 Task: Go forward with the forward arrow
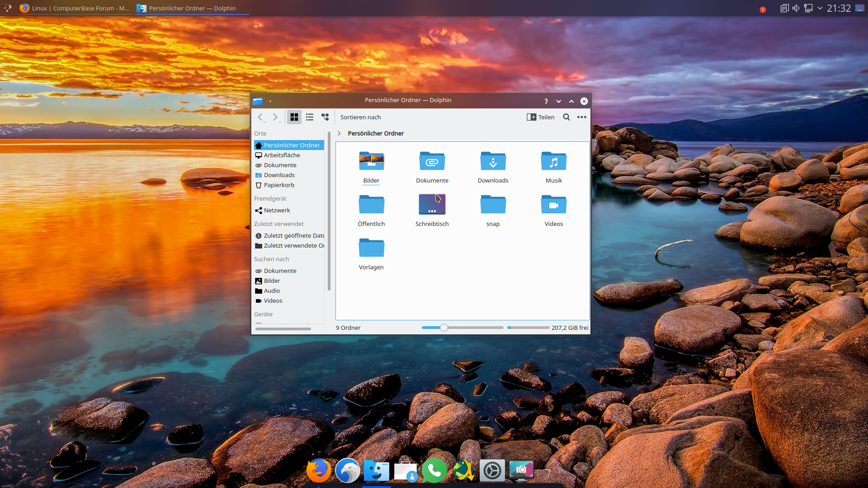click(275, 117)
